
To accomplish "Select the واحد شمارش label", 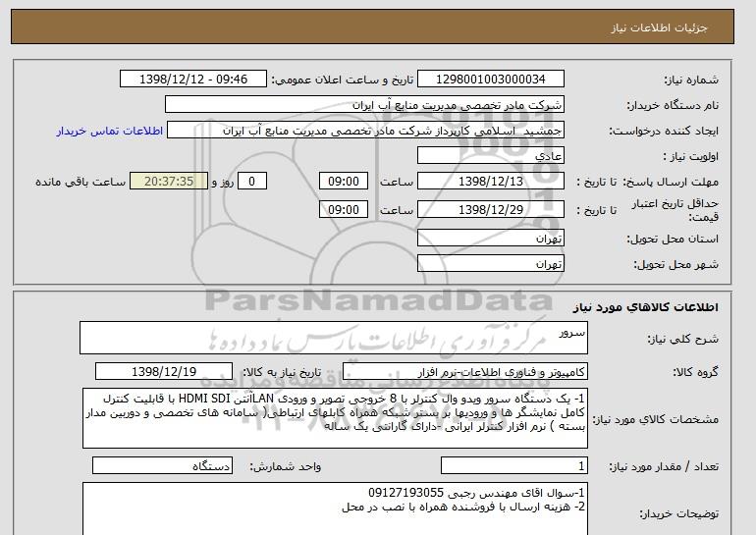I will tap(286, 466).
